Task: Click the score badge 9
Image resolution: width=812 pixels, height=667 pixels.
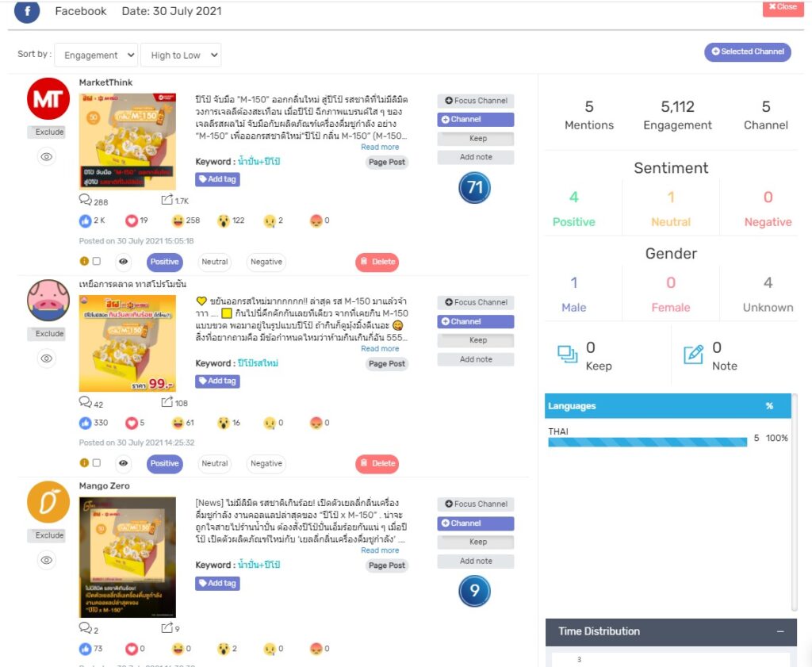Action: [x=474, y=591]
